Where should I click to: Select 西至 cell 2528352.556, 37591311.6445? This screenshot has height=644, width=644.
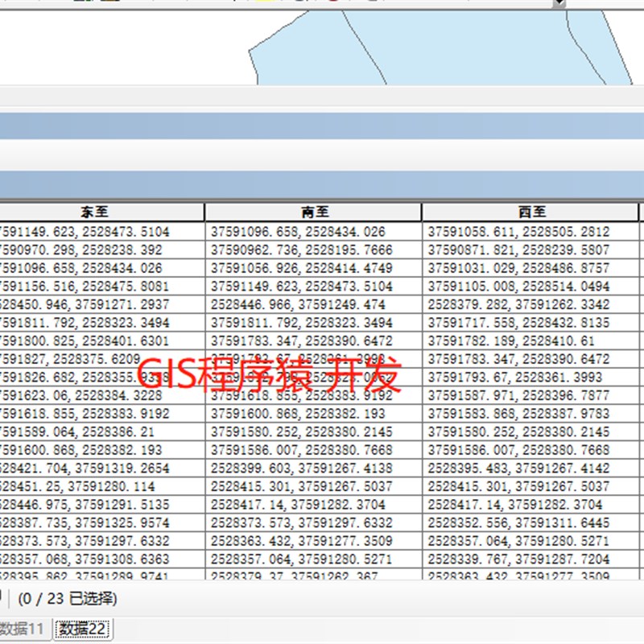click(530, 522)
